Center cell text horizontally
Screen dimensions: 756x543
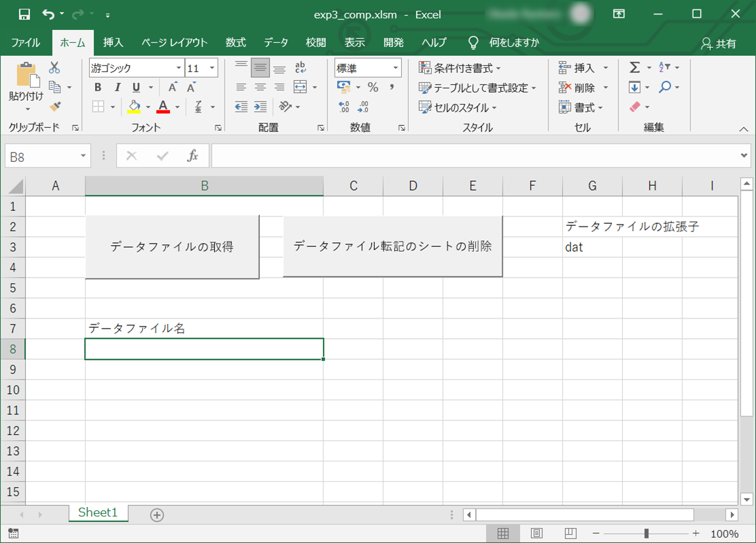(x=260, y=87)
